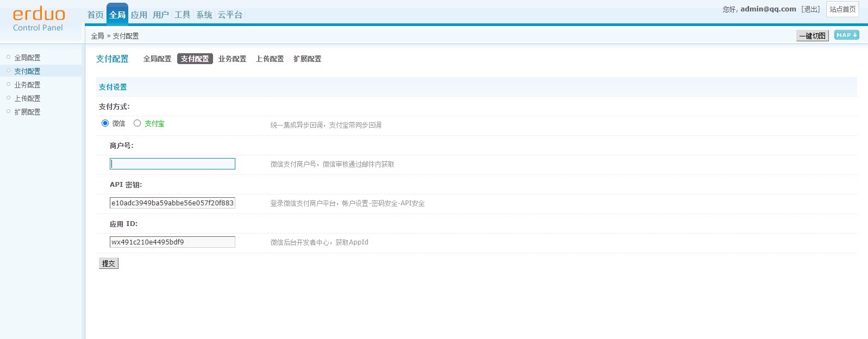This screenshot has height=339, width=868.
Task: Select the 支付宝 payment radio button
Action: (137, 123)
